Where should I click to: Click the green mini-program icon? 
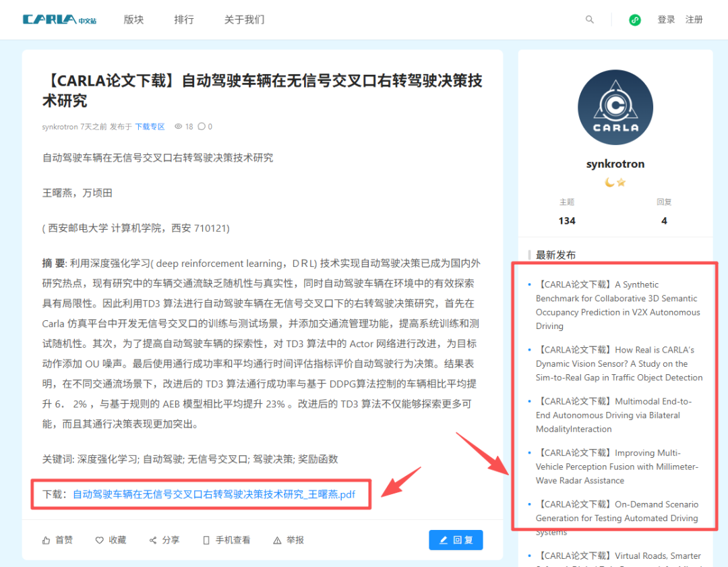pyautogui.click(x=635, y=20)
